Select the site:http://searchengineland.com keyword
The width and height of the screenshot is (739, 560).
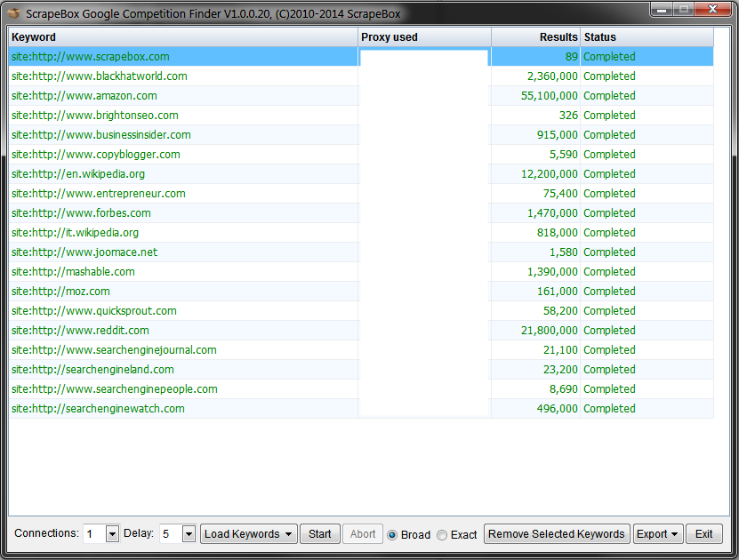coord(92,369)
